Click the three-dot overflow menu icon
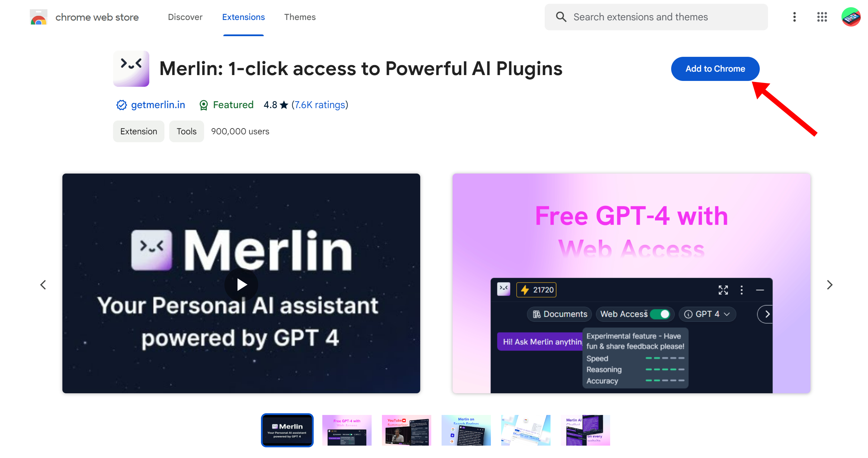The width and height of the screenshot is (868, 458). 794,17
